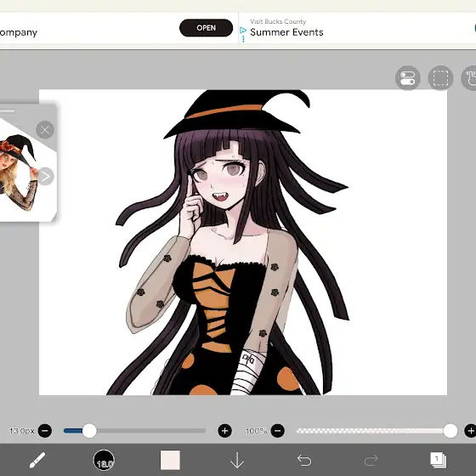Viewport: 476px width, 476px height.
Task: Open the Summer Events ad link
Action: tap(286, 32)
